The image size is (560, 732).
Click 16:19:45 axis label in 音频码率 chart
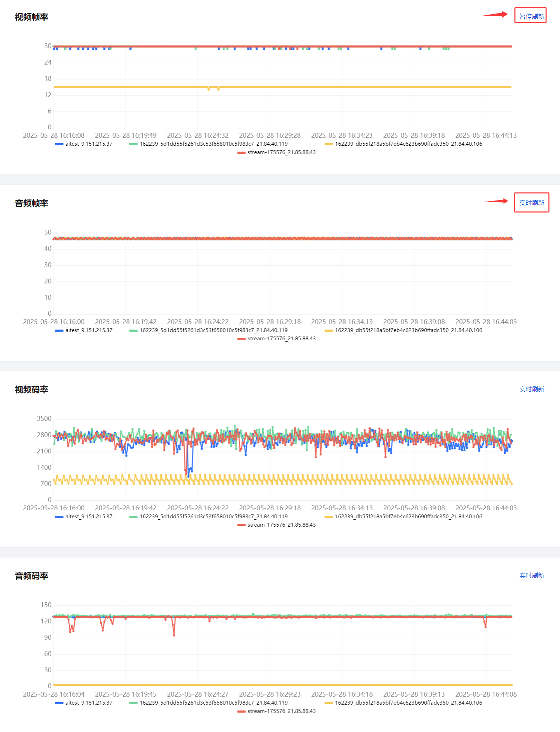click(126, 694)
